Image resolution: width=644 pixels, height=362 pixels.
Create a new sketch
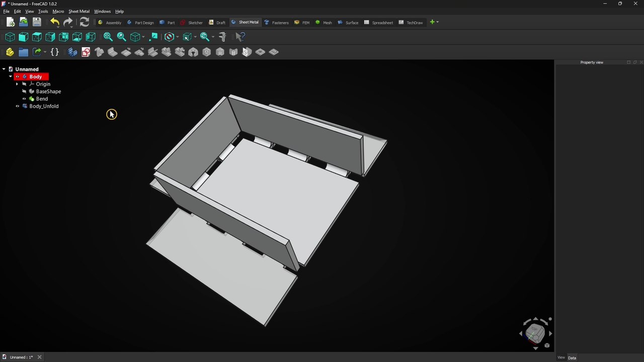pyautogui.click(x=86, y=52)
